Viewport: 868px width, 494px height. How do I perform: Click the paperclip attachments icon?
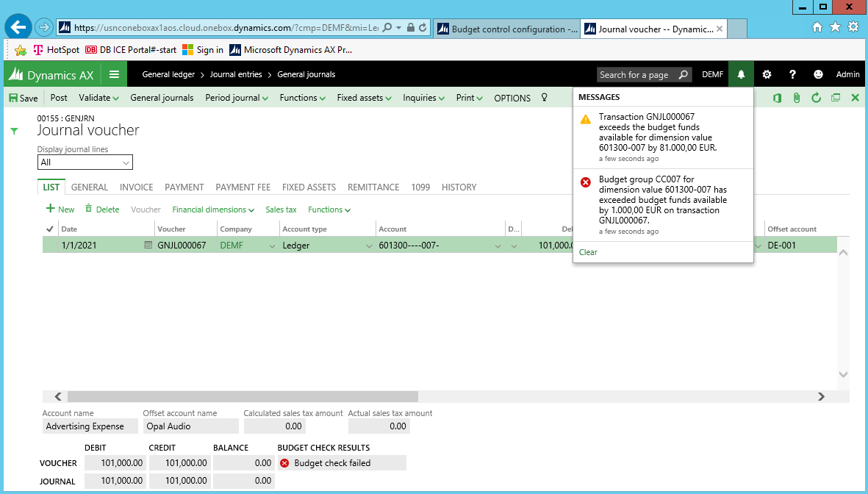pos(797,98)
